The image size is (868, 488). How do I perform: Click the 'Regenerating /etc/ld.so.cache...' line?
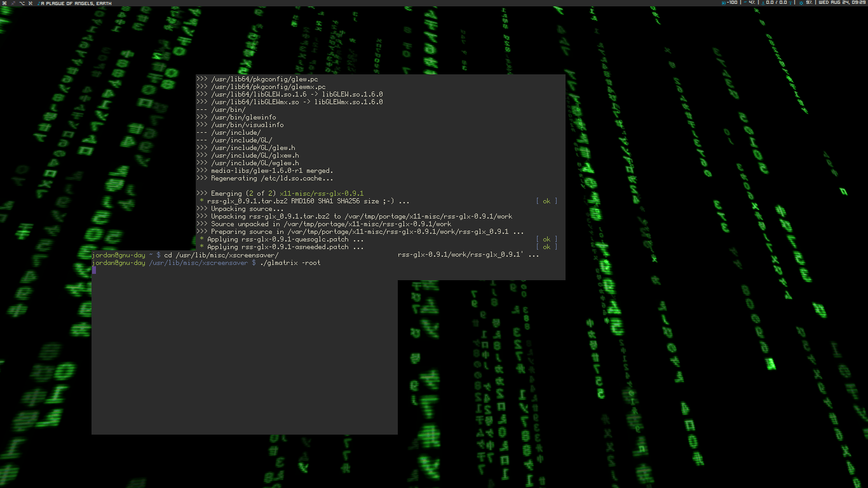[265, 179]
